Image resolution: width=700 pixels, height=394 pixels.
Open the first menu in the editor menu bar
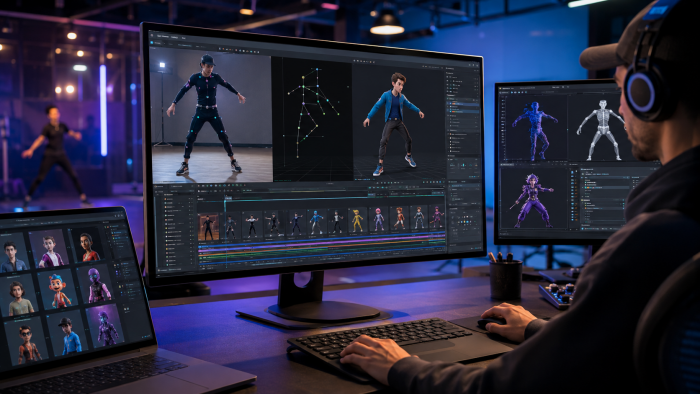pyautogui.click(x=162, y=37)
